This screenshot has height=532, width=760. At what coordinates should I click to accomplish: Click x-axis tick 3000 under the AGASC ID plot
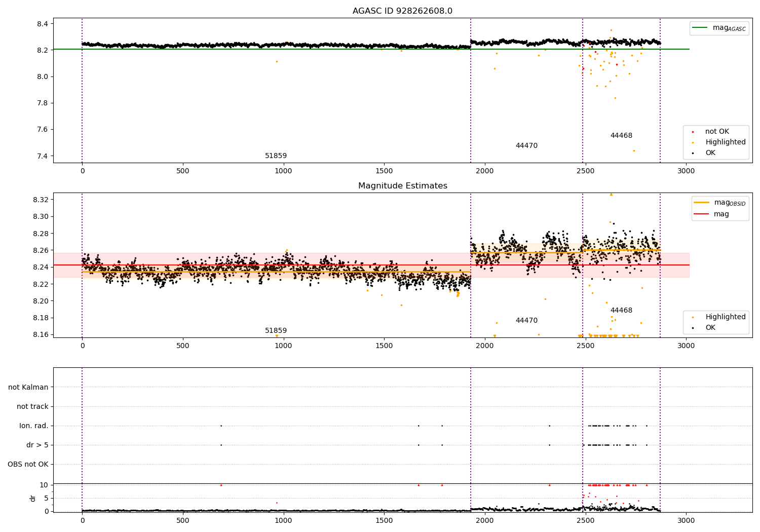tap(686, 171)
